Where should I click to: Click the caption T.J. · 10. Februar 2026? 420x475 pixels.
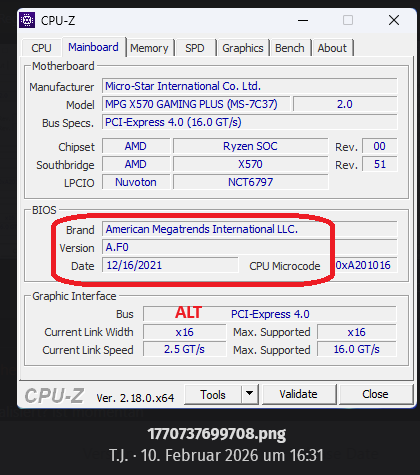pos(216,455)
